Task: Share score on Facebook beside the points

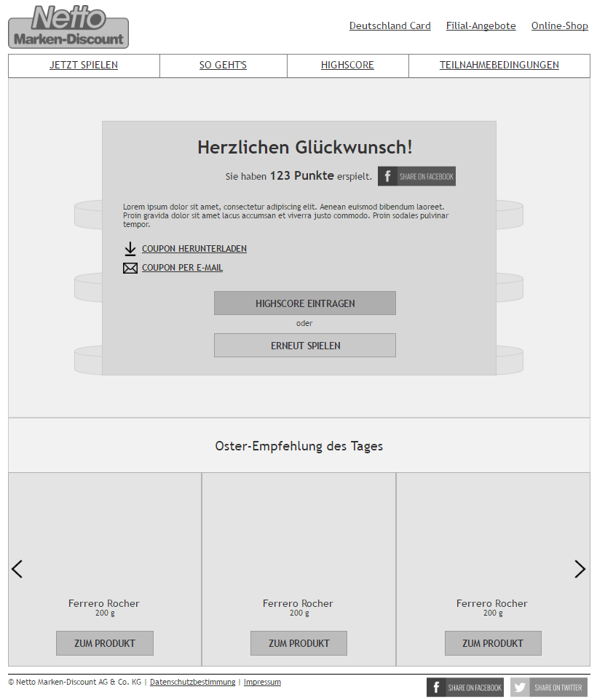Action: (416, 176)
